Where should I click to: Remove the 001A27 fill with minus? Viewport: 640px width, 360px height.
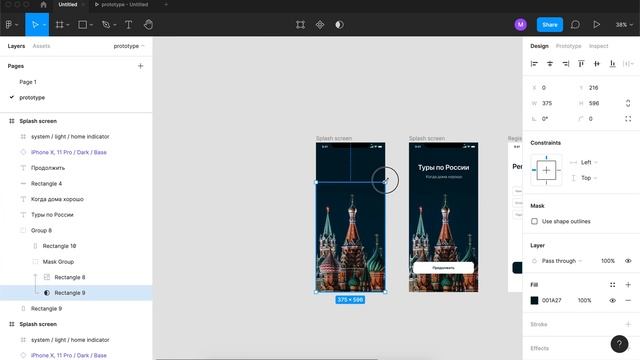point(628,300)
